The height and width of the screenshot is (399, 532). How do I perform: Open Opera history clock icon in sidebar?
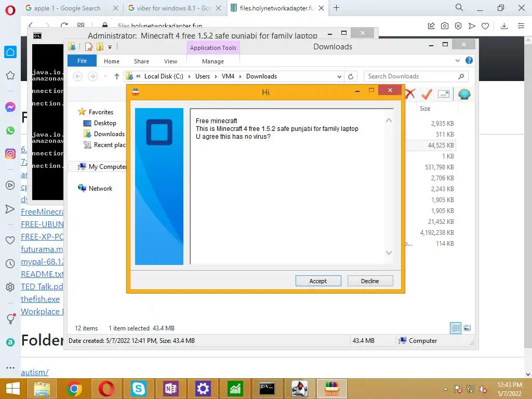click(10, 263)
